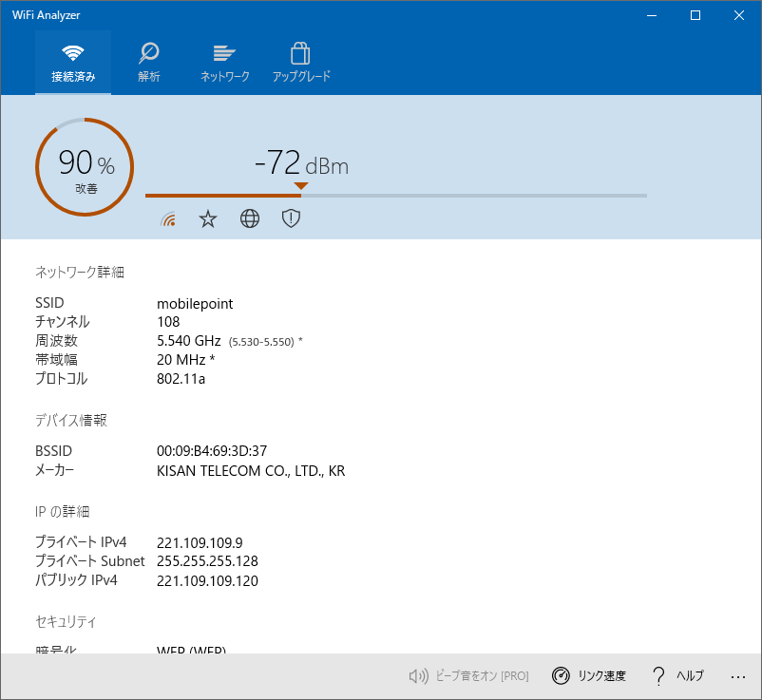Select the BSSID value 00:09:B4:69:3D:37
Image resolution: width=762 pixels, height=700 pixels.
[x=211, y=451]
